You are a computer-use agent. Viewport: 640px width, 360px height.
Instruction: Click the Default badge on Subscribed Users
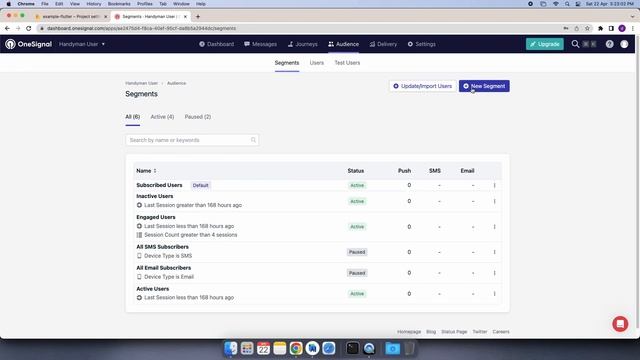tap(200, 185)
